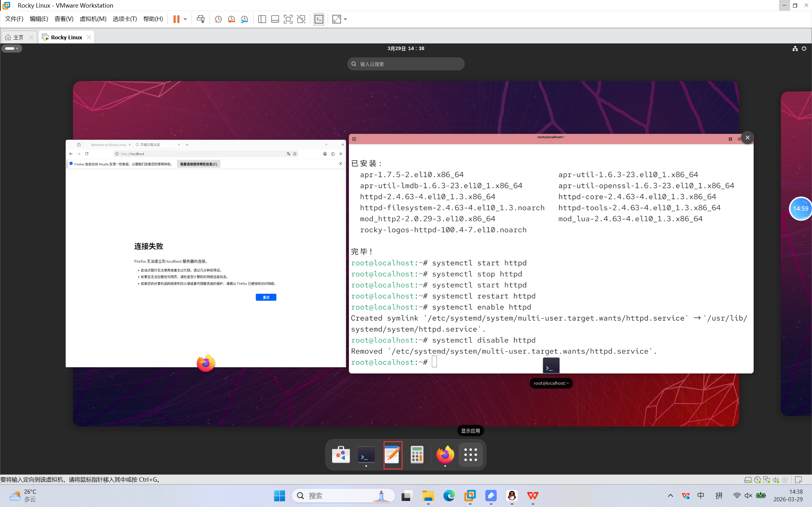Open Software store in the dock
The width and height of the screenshot is (812, 507).
coord(341,455)
